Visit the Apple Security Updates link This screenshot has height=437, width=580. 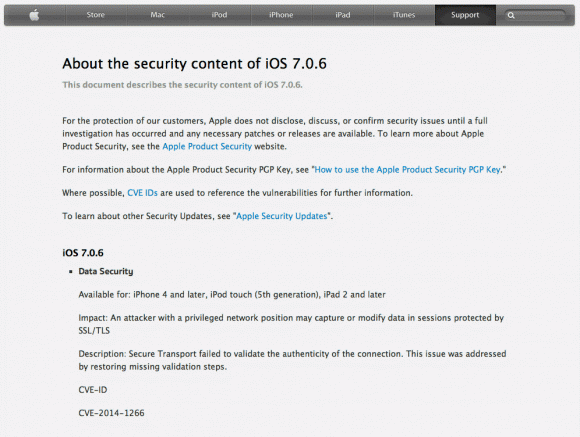click(282, 216)
